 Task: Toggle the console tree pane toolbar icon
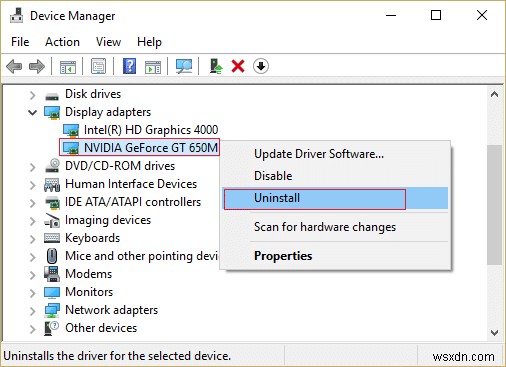pyautogui.click(x=68, y=67)
